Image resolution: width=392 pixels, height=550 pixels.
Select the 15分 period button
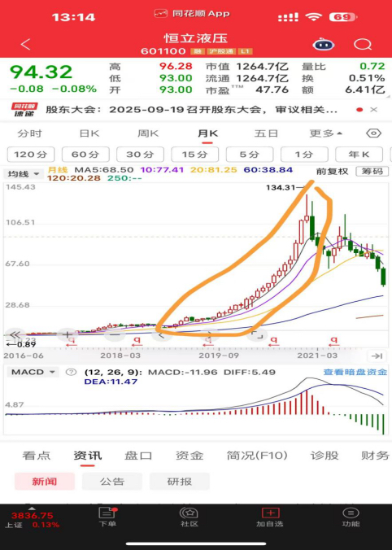[195, 155]
